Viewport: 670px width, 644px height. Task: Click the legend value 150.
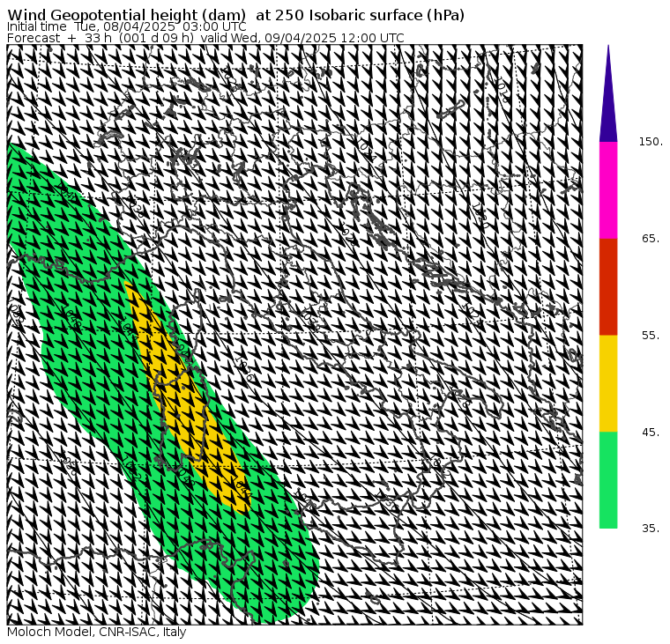pyautogui.click(x=651, y=141)
